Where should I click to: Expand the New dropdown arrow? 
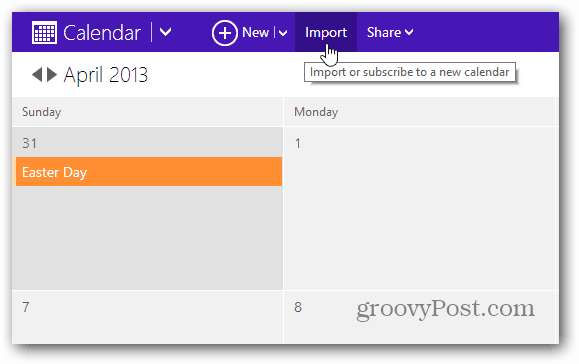click(283, 33)
